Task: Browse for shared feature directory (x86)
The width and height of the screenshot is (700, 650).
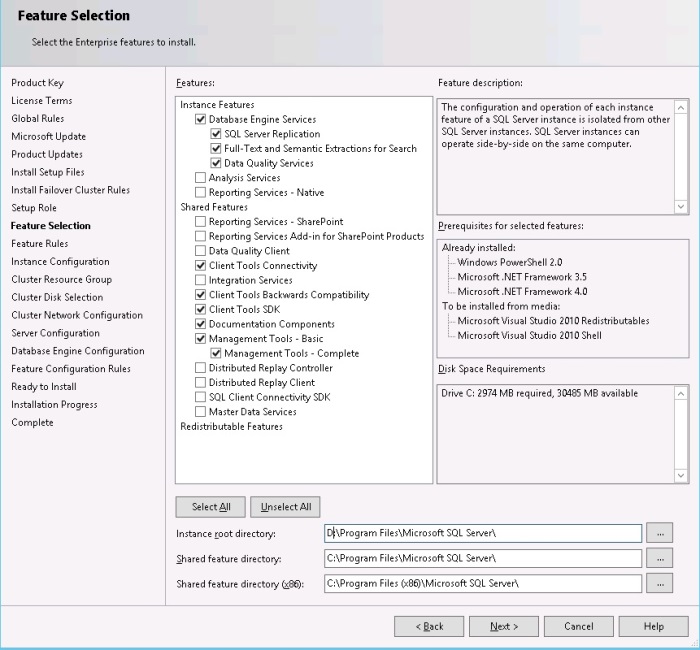Action: pos(659,583)
